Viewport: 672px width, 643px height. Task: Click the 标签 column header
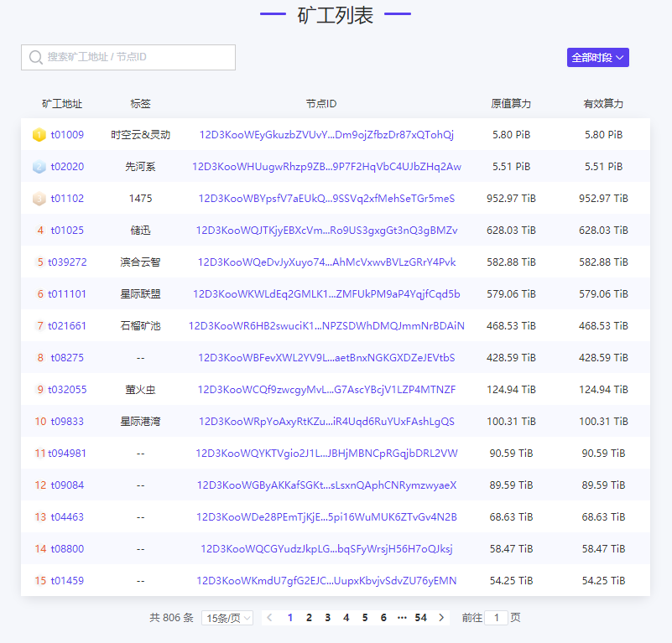141,104
